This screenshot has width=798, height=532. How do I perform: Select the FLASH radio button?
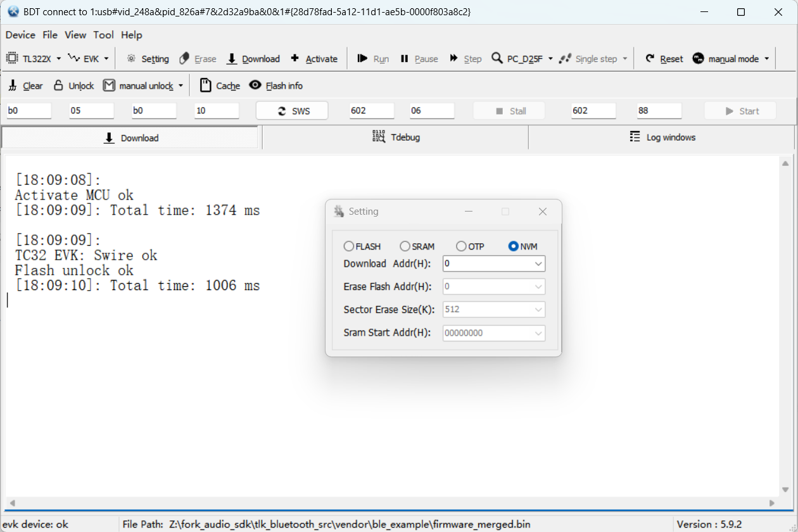(349, 246)
